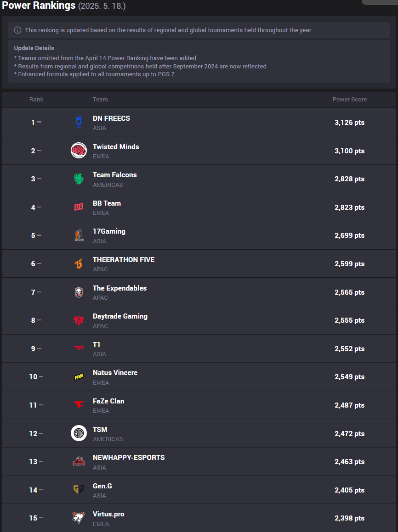Click the THEERATHON FIVE orange logo
The width and height of the screenshot is (398, 532).
79,264
